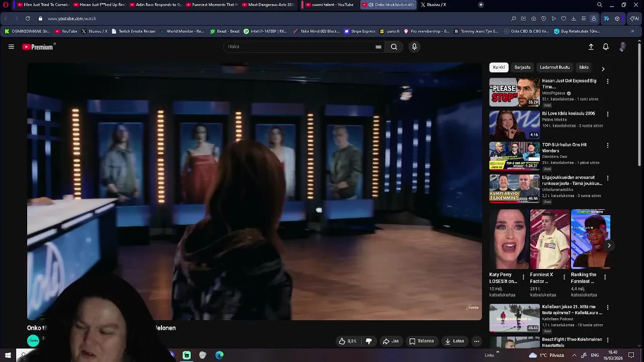Open Windows notification center icon
The width and height of the screenshot is (644, 362).
(x=631, y=355)
